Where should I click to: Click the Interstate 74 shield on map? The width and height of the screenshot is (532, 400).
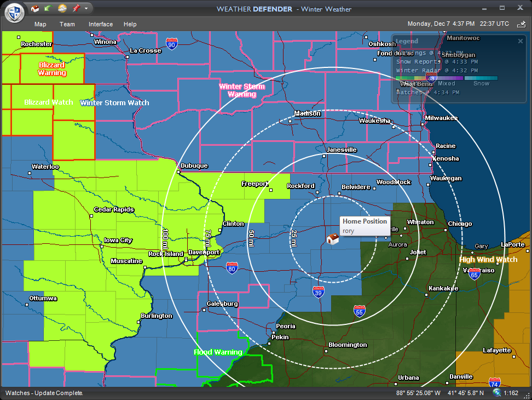(x=494, y=382)
